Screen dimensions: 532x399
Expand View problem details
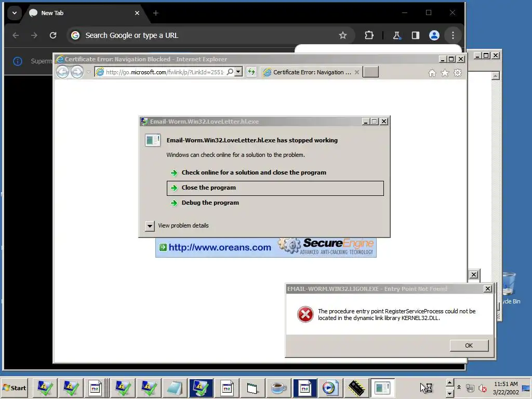150,226
